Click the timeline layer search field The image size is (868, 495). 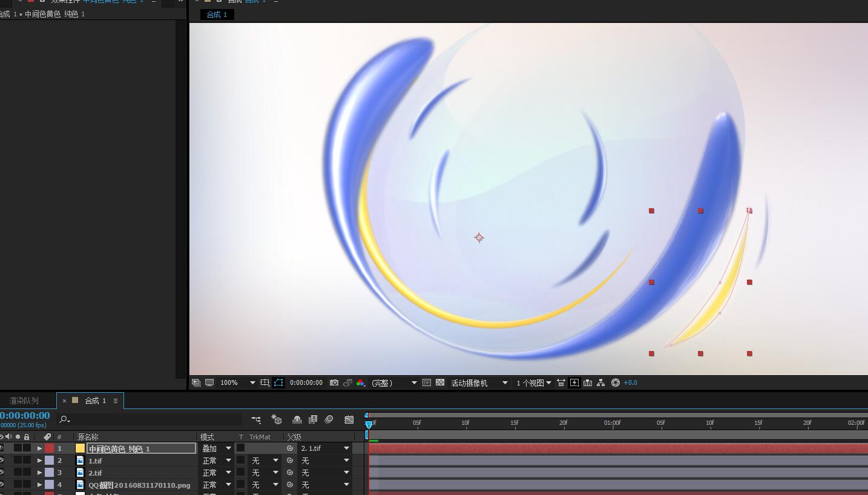click(151, 419)
